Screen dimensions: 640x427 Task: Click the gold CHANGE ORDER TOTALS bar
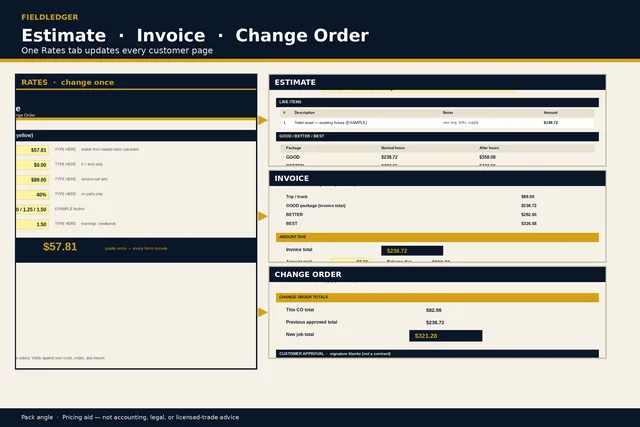point(437,297)
